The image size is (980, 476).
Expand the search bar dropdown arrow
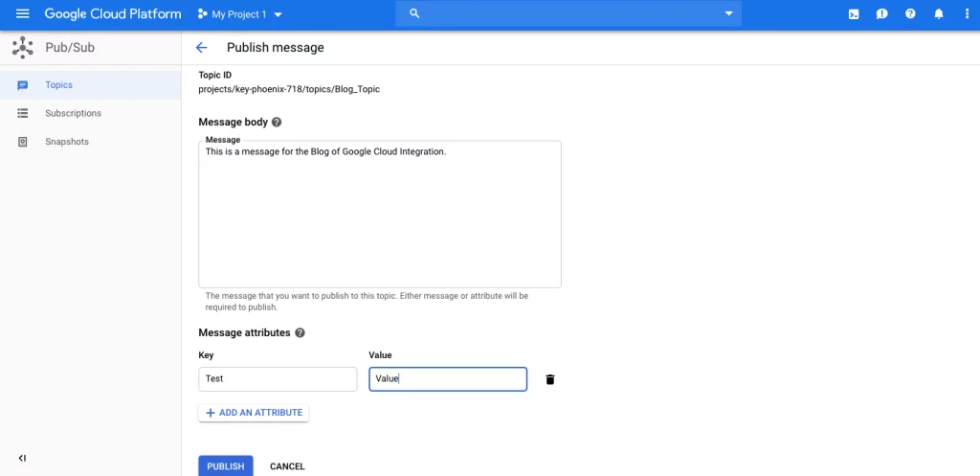pos(728,13)
